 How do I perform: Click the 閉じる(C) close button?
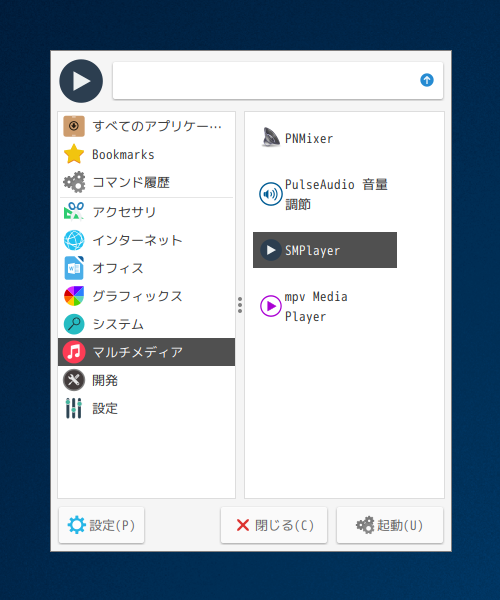point(274,525)
